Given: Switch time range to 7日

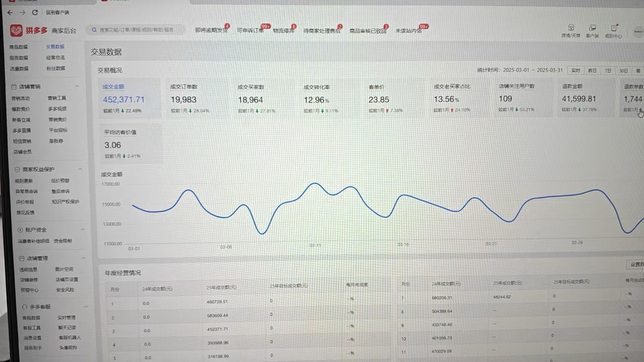Looking at the screenshot, I should click(608, 71).
